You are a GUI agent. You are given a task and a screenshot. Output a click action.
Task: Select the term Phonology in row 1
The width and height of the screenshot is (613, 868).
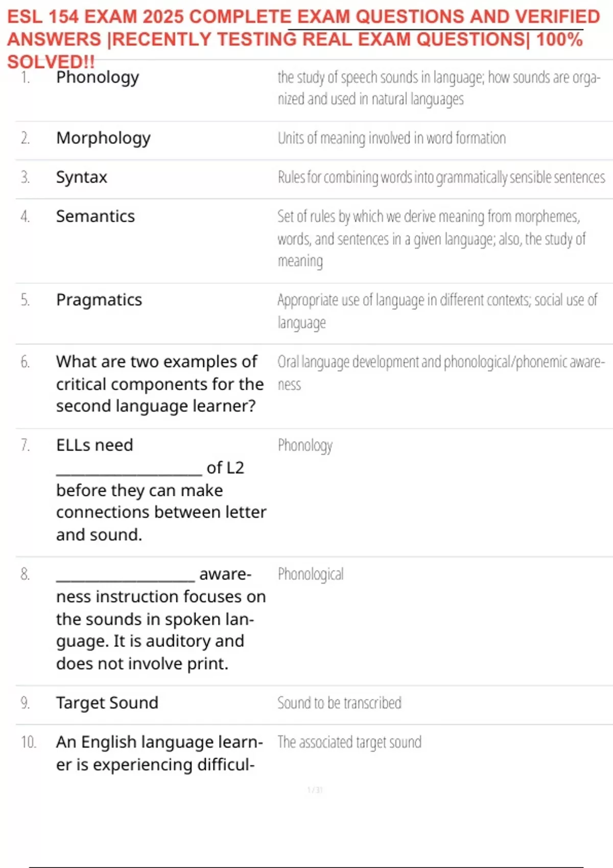(98, 78)
